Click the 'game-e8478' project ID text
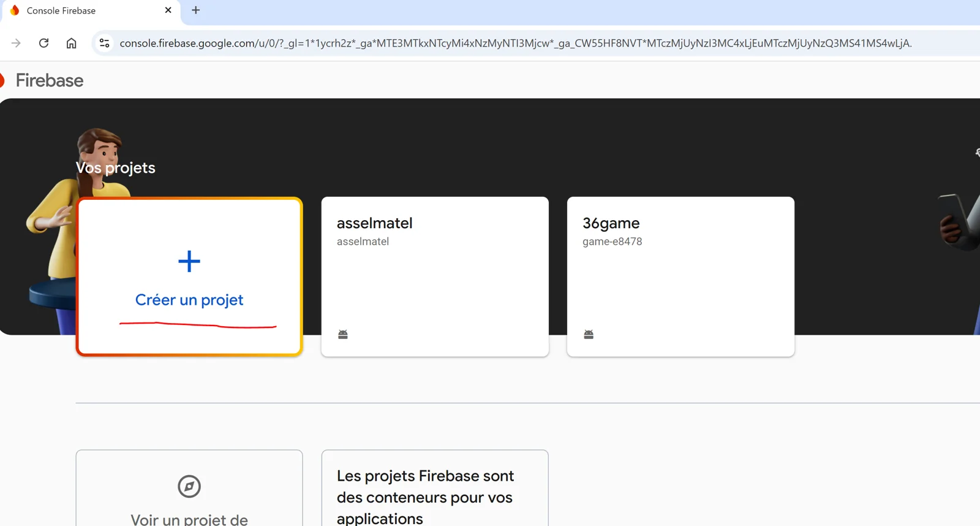The image size is (980, 526). click(x=612, y=242)
